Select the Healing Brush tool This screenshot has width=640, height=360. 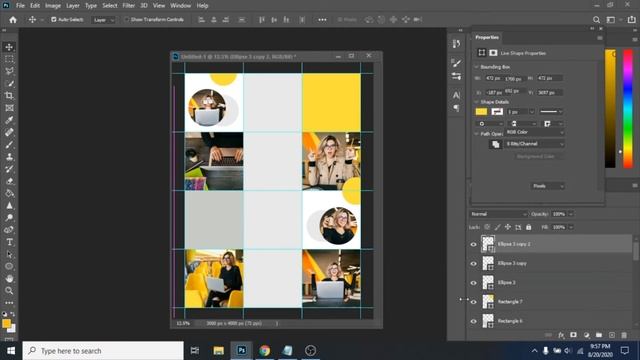tap(9, 132)
